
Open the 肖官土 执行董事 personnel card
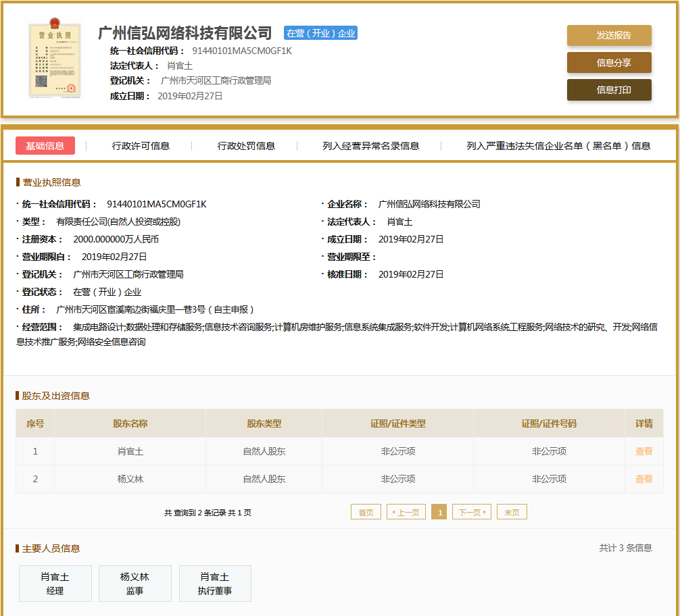[215, 584]
